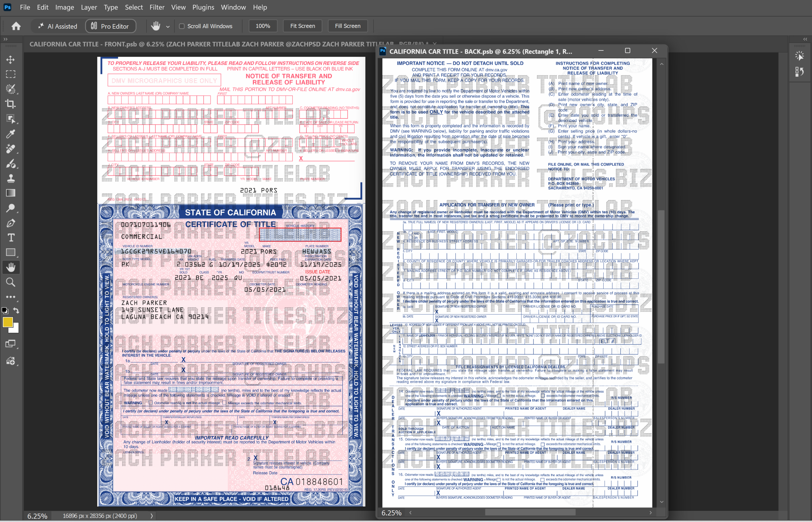Viewport: 812px width, 522px height.
Task: Click the 100% zoom button
Action: point(263,26)
